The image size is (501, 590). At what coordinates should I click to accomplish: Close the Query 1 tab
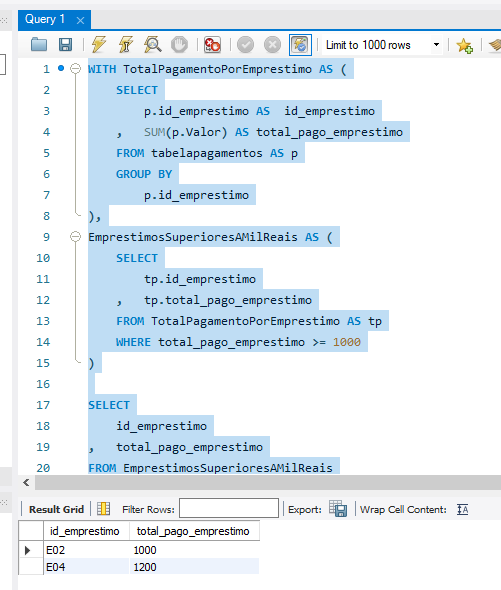point(80,20)
